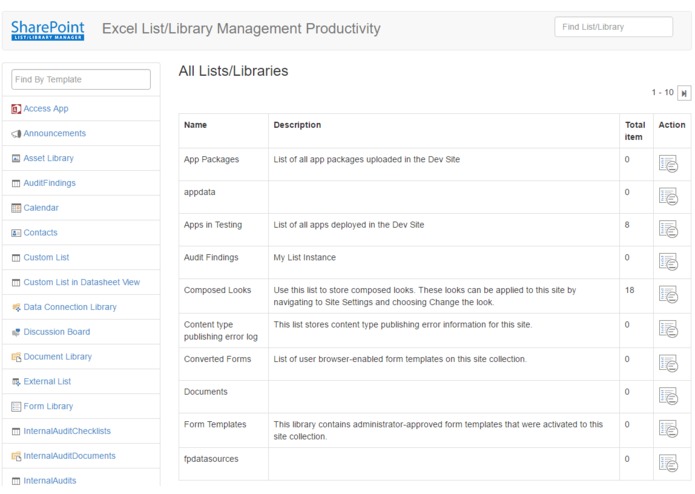The width and height of the screenshot is (695, 494).
Task: Open the Data Connection Library link
Action: tap(70, 307)
